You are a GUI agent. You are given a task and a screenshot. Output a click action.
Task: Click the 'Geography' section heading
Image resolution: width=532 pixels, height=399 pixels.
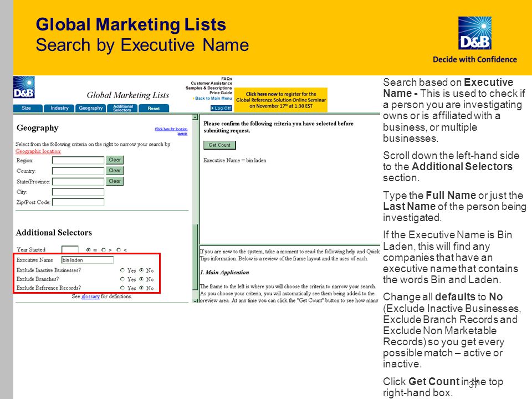(x=38, y=128)
